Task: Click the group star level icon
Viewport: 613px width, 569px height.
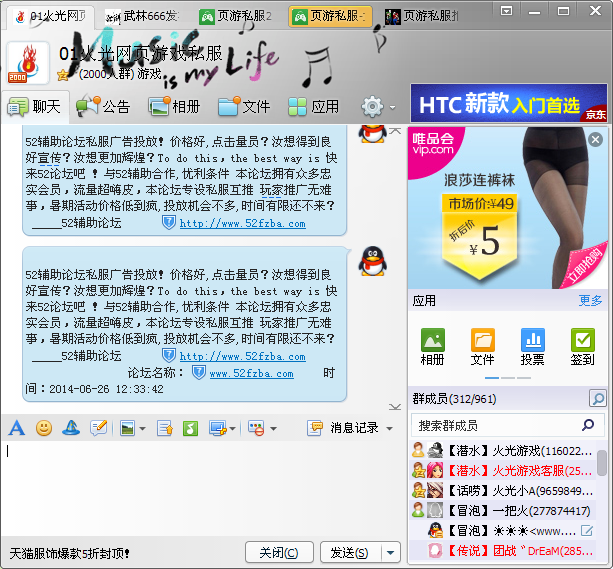Action: (63, 74)
